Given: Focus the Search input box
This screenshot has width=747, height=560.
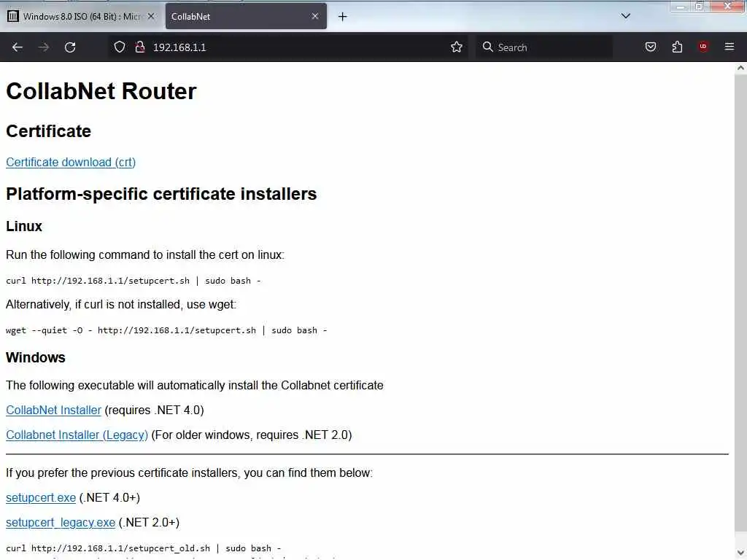Looking at the screenshot, I should pos(544,47).
